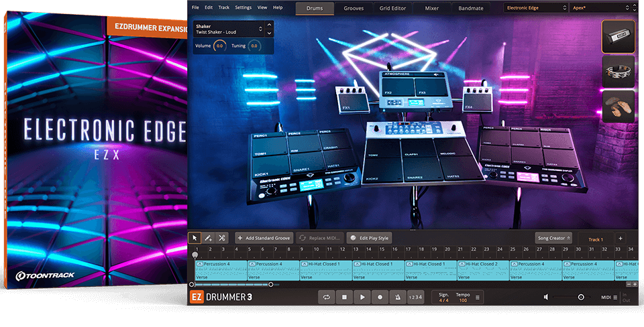Switch to the Mixer tab
Screen dimensions: 644x327
432,9
